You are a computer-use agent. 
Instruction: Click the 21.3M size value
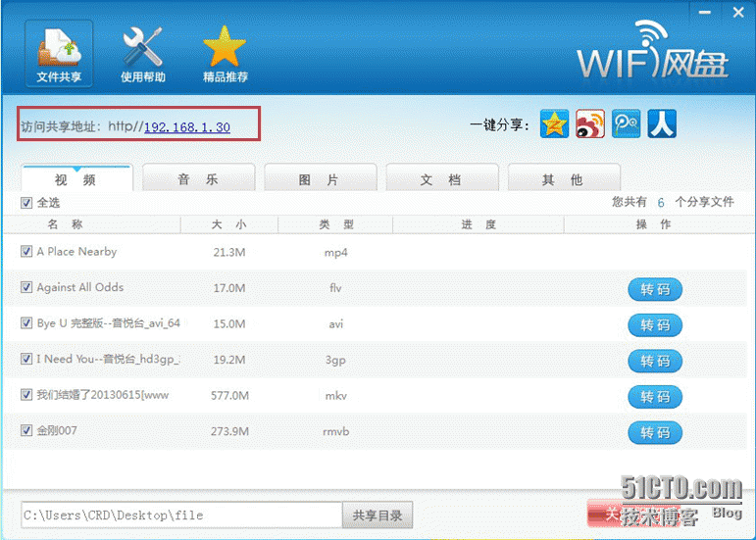229,252
